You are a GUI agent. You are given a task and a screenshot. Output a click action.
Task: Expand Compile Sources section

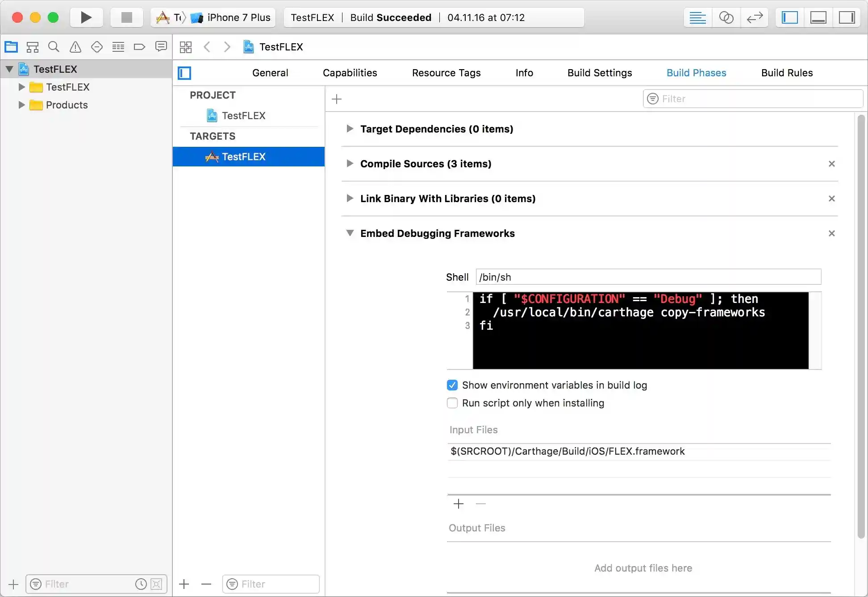click(350, 164)
